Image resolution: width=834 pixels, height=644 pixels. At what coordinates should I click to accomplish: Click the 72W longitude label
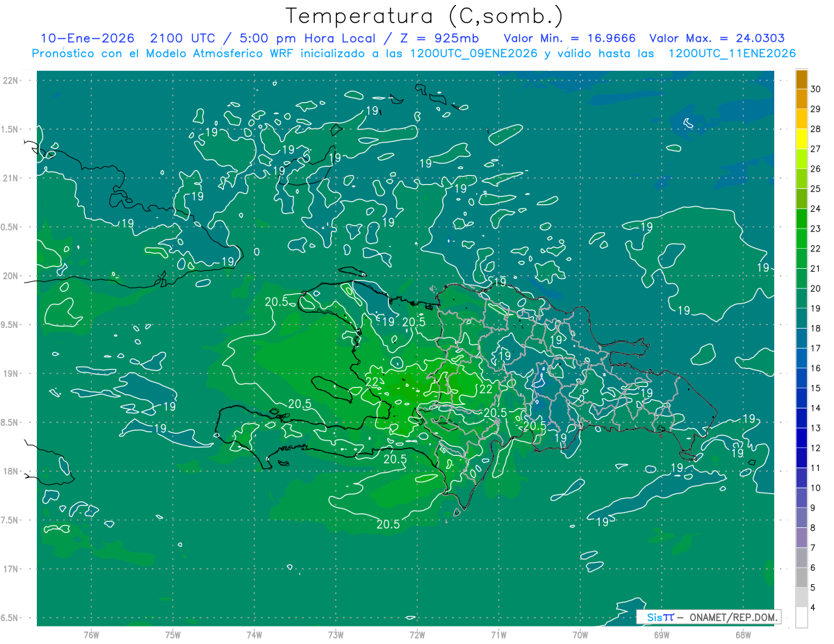[417, 635]
